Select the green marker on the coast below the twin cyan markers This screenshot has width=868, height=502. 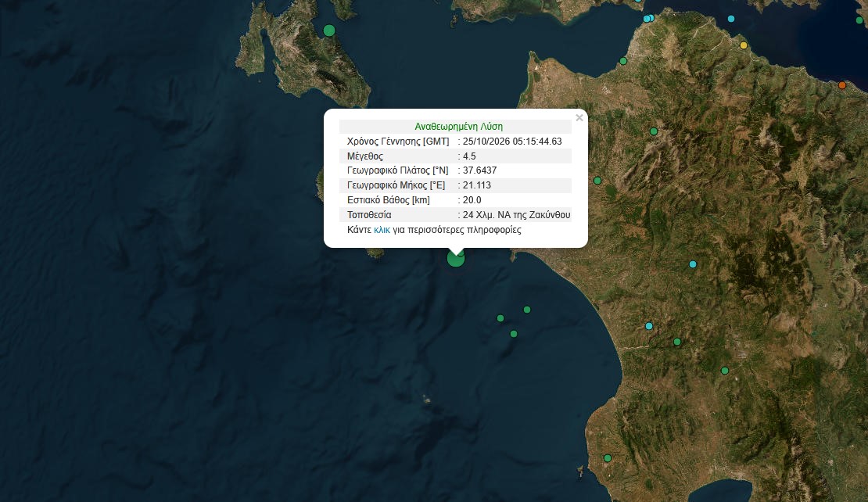[623, 61]
